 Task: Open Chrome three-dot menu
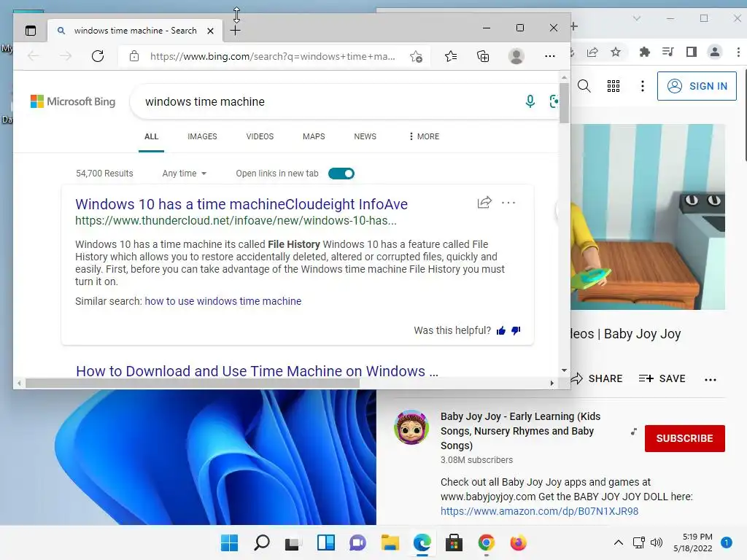738,52
